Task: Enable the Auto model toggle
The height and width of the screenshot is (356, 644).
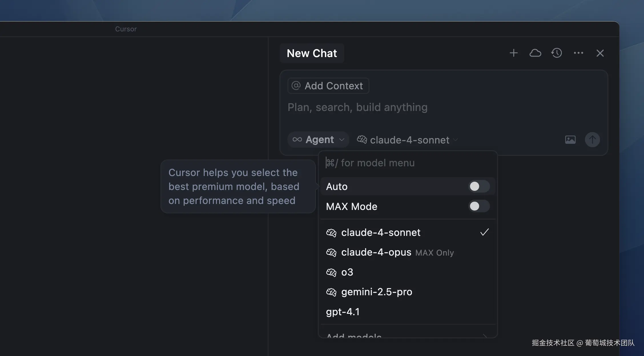Action: pyautogui.click(x=478, y=186)
